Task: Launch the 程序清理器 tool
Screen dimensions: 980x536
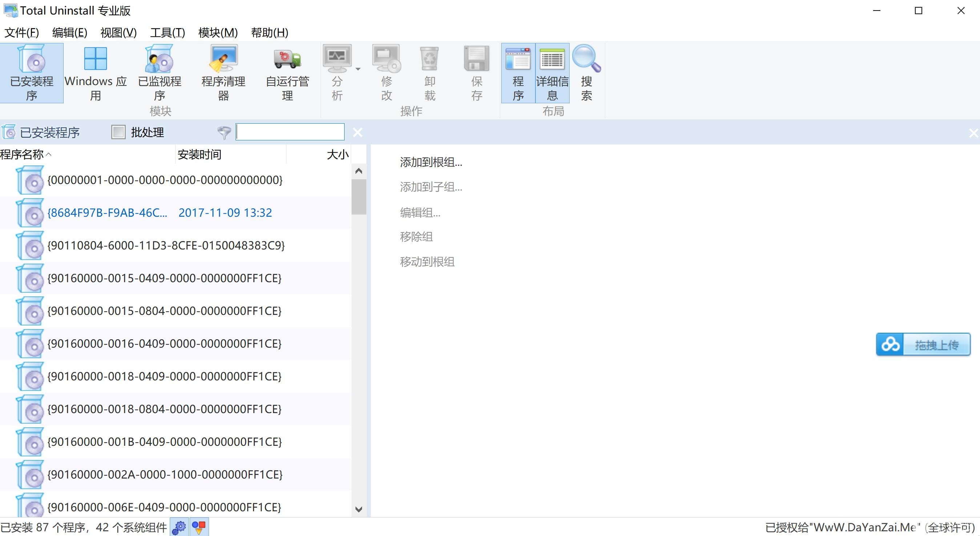Action: tap(223, 73)
